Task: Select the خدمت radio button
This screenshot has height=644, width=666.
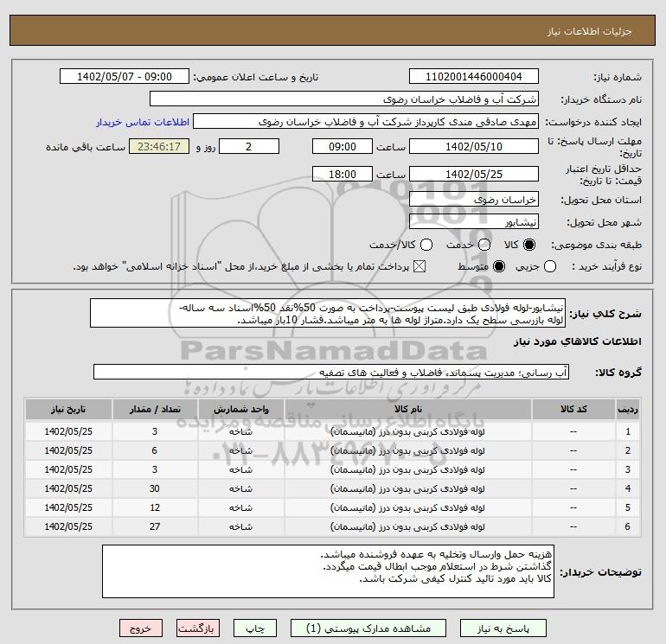Action: click(484, 245)
